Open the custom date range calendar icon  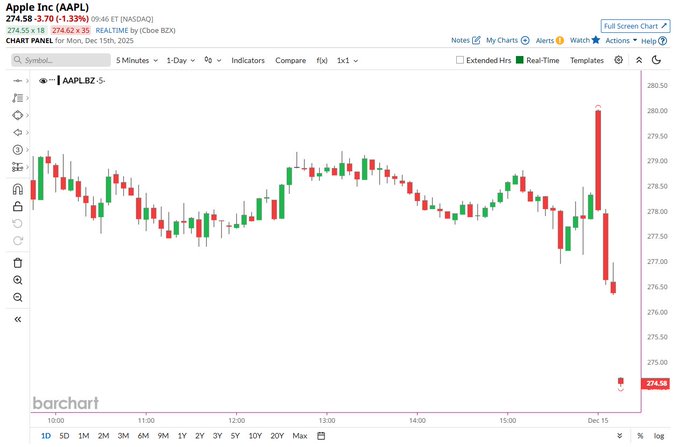point(321,436)
